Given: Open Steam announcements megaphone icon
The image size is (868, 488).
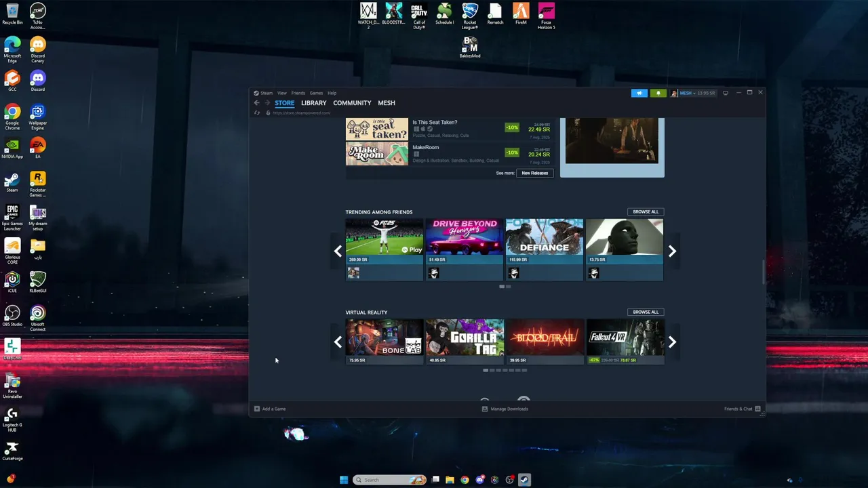Looking at the screenshot, I should 639,93.
